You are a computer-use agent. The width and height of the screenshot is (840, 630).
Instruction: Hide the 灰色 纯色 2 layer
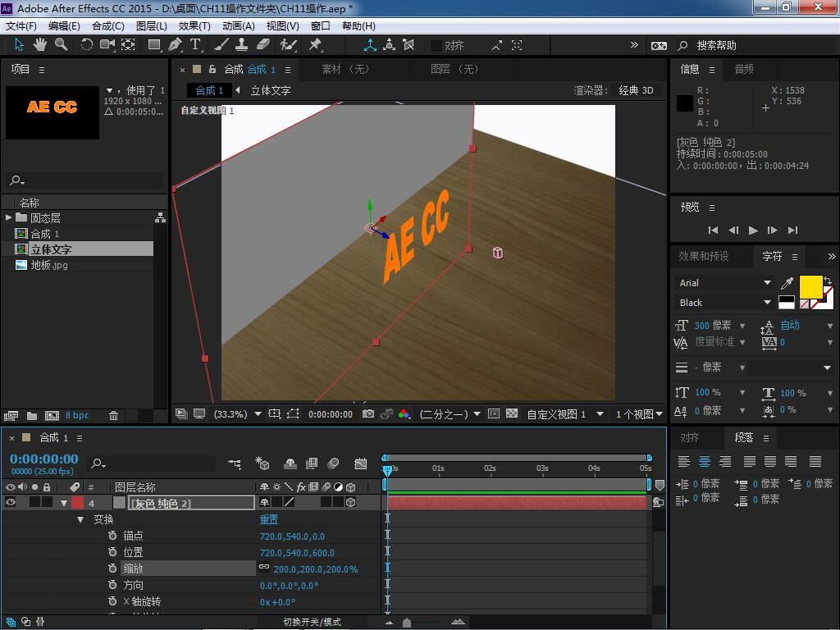click(10, 503)
